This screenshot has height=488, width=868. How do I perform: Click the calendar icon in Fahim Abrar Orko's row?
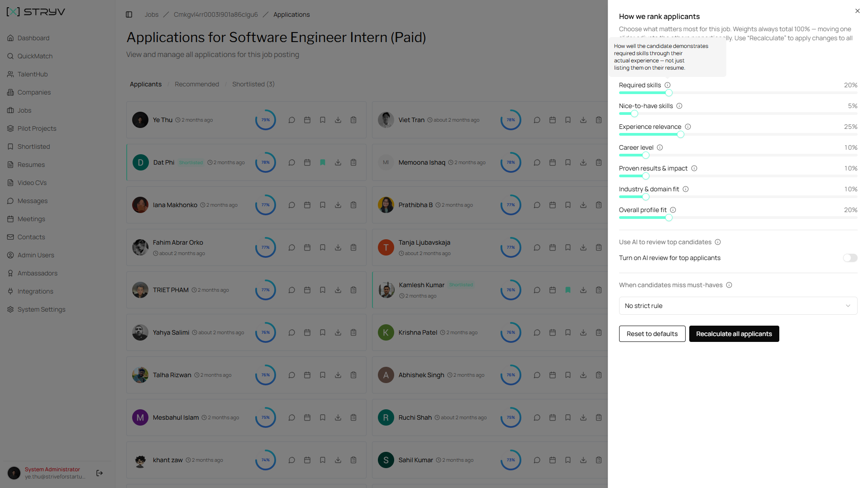coord(307,247)
